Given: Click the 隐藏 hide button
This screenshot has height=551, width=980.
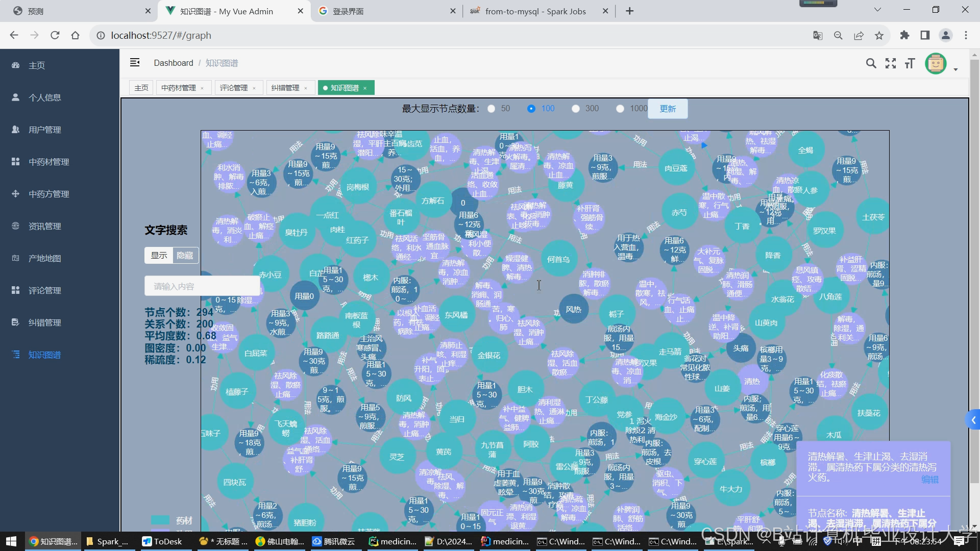Looking at the screenshot, I should click(185, 255).
